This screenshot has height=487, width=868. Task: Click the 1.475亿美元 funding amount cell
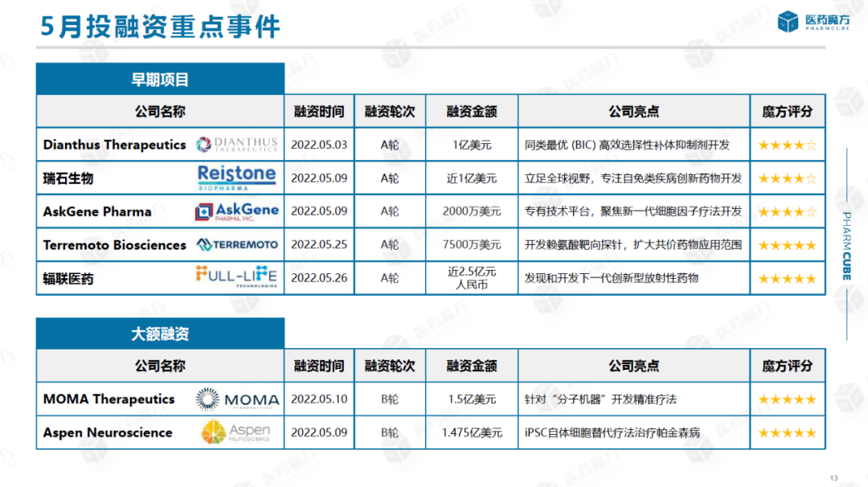click(471, 433)
